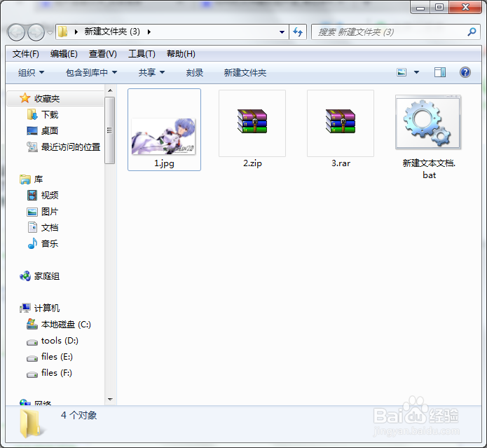Click the 音乐 note icon
This screenshot has width=487, height=448.
click(x=32, y=243)
